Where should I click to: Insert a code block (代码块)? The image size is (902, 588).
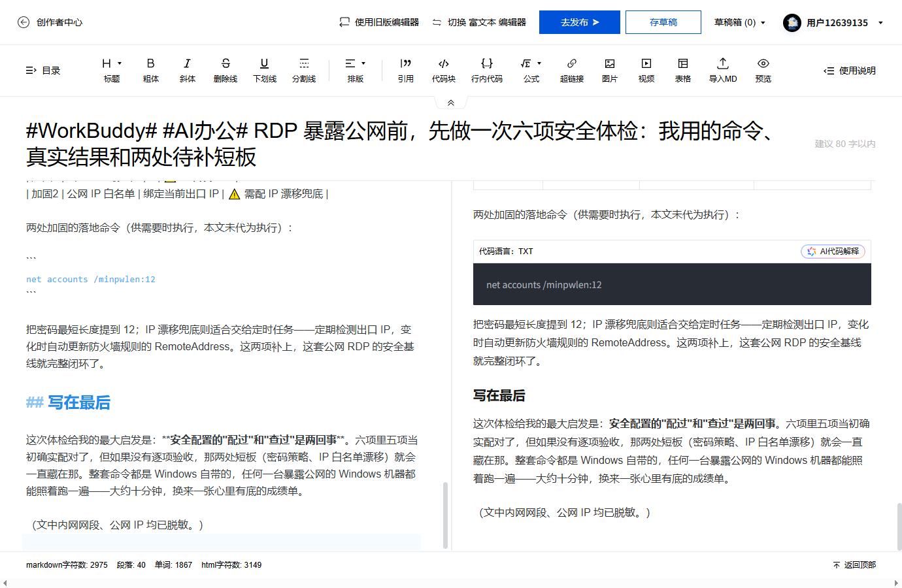tap(444, 70)
